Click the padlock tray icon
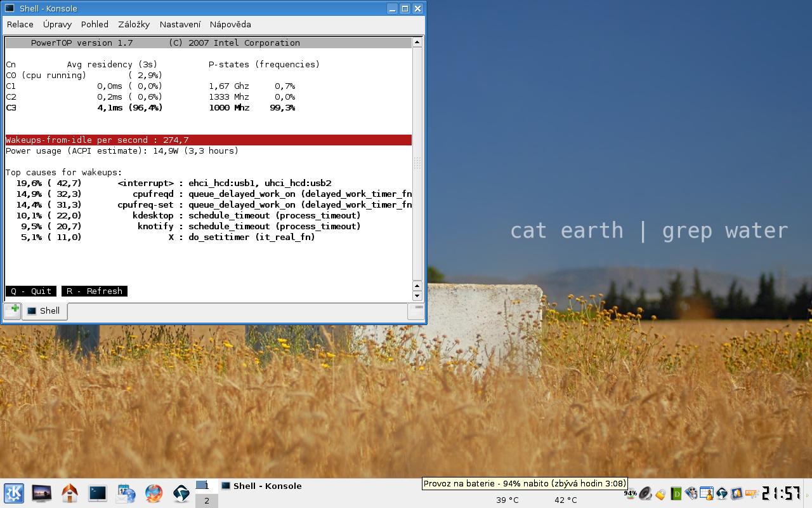This screenshot has height=508, width=812. click(x=660, y=494)
